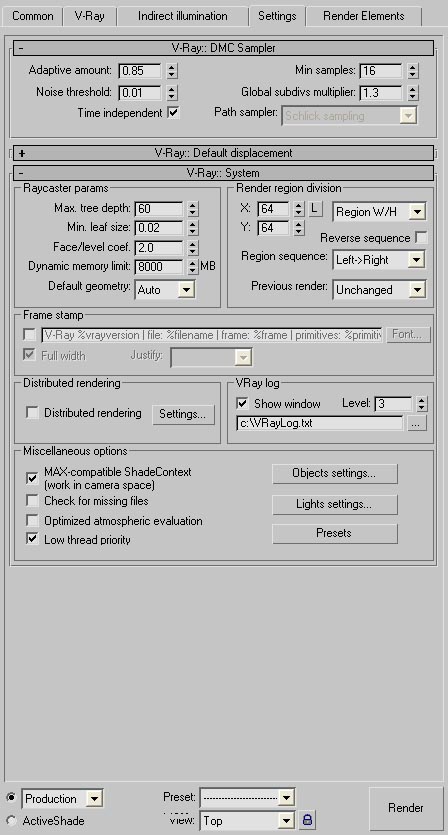
Task: Open the Region sequence dropdown
Action: pyautogui.click(x=379, y=260)
